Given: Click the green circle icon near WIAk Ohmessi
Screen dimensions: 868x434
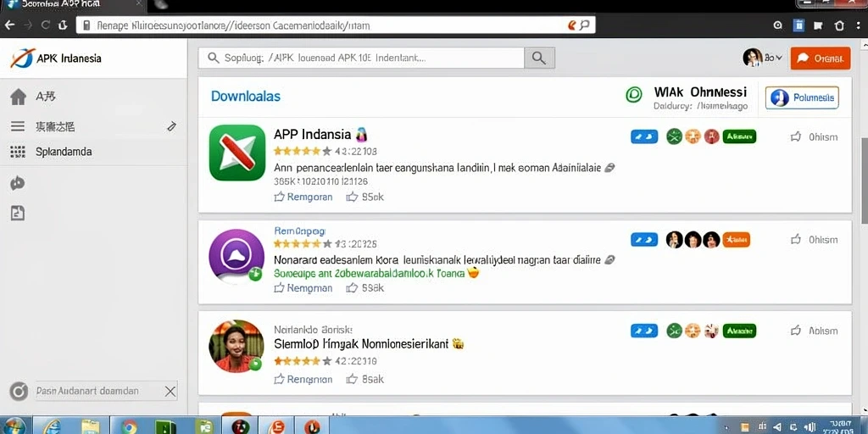Looking at the screenshot, I should [633, 95].
